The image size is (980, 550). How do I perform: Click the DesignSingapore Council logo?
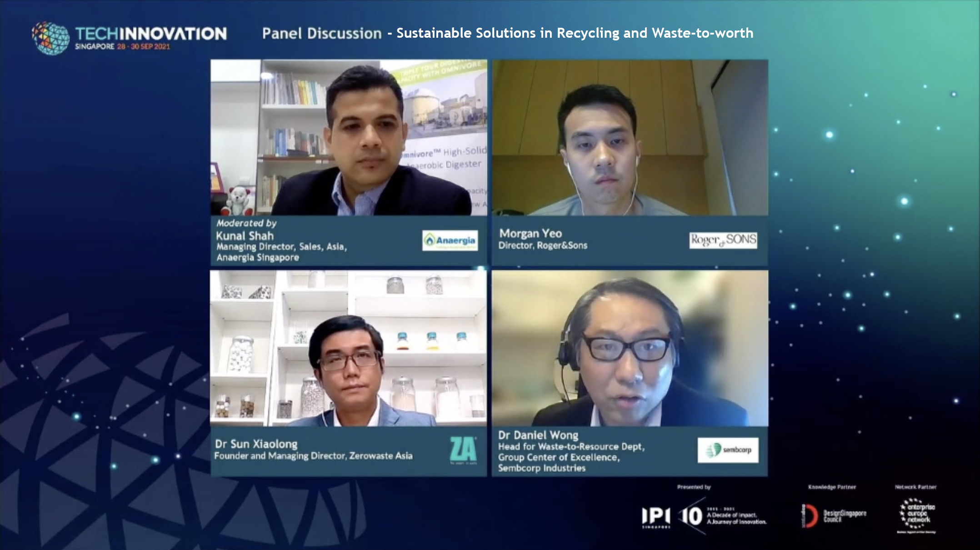click(834, 516)
